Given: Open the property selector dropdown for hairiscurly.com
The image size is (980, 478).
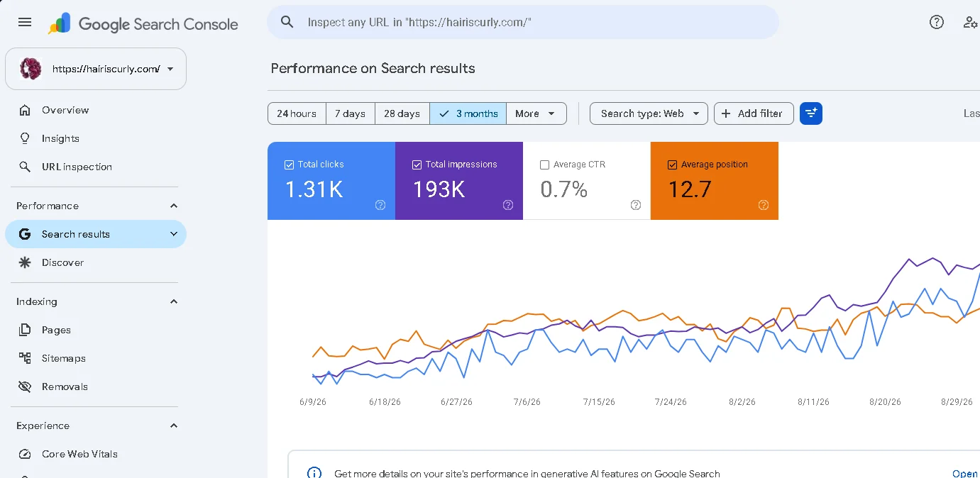Looking at the screenshot, I should click(x=96, y=69).
